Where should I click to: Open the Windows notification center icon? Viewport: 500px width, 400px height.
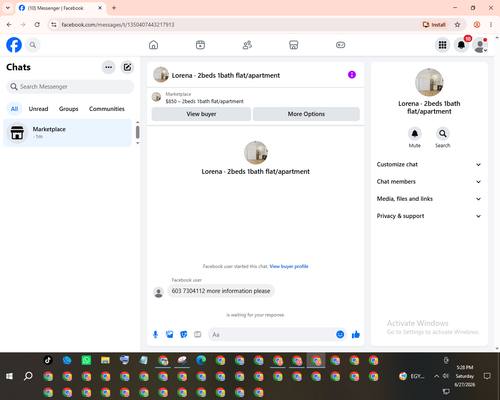coord(487,376)
